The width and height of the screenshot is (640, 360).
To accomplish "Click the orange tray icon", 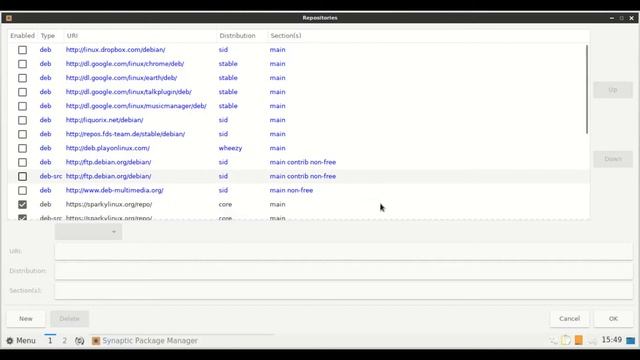I will pyautogui.click(x=579, y=340).
